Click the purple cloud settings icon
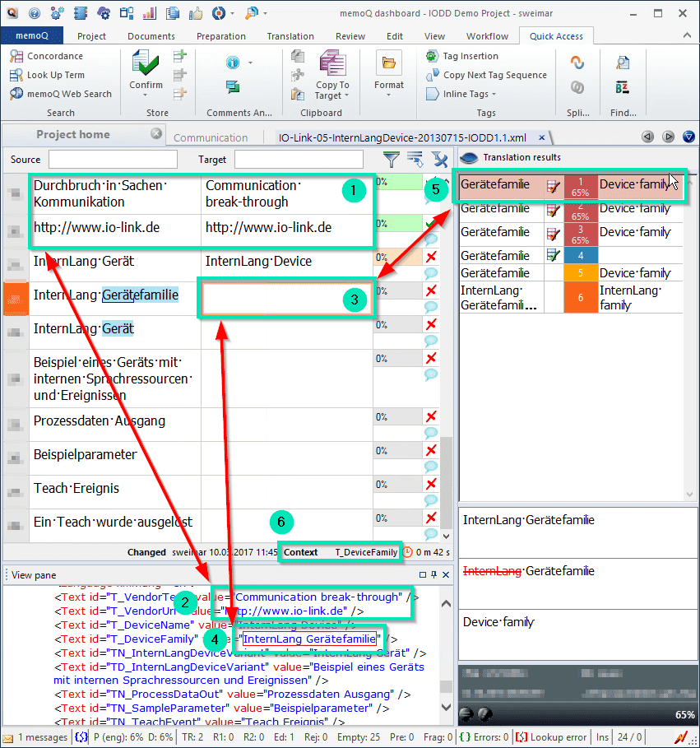The width and height of the screenshot is (700, 748). click(x=104, y=13)
